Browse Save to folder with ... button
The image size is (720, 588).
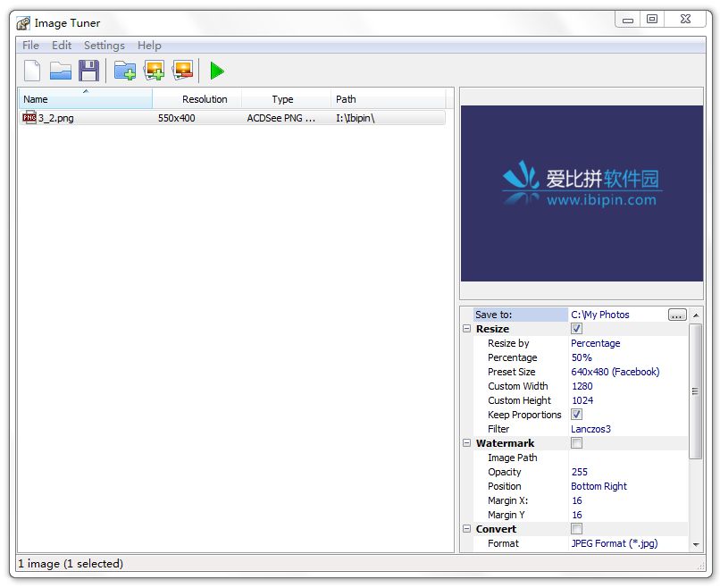pyautogui.click(x=677, y=315)
